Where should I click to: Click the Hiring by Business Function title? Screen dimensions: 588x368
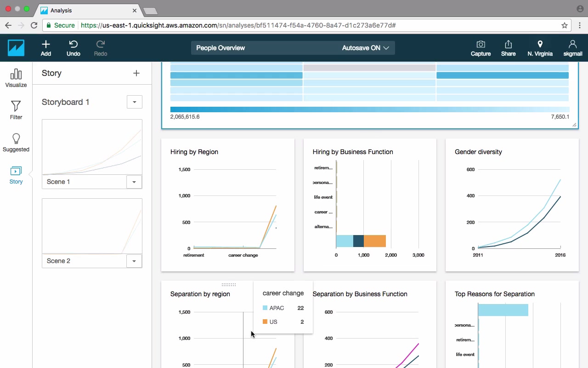pyautogui.click(x=353, y=152)
